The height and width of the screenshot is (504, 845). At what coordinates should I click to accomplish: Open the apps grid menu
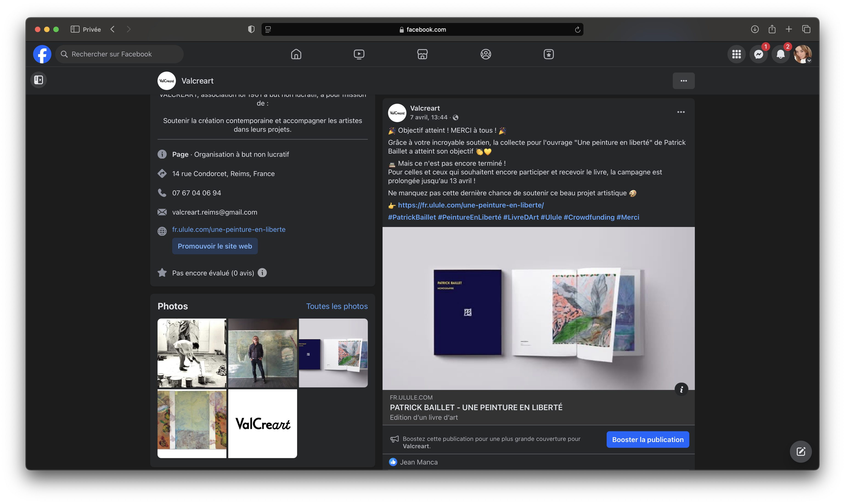click(736, 54)
